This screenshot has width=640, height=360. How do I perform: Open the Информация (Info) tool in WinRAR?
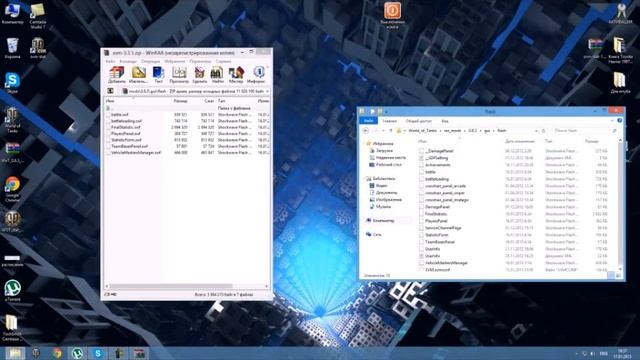[257, 75]
